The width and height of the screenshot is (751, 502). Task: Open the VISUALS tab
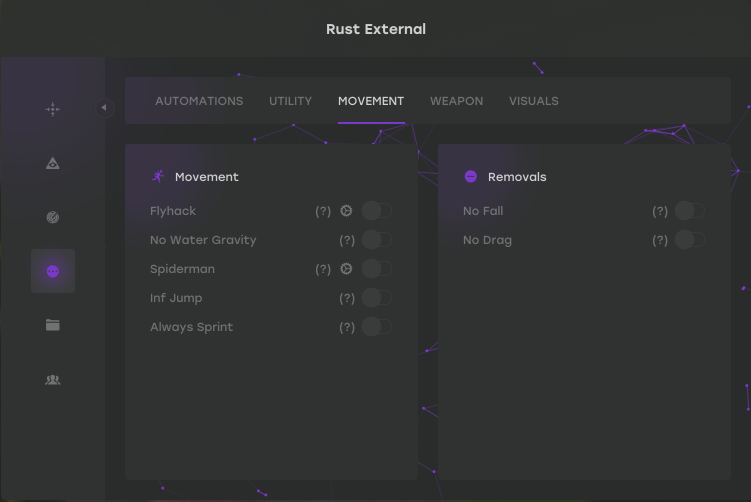click(x=534, y=101)
